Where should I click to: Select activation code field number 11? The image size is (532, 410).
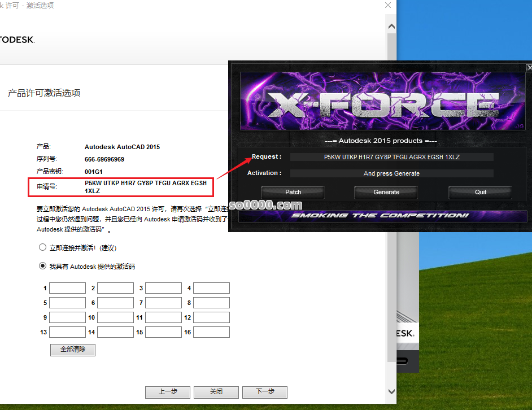163,317
